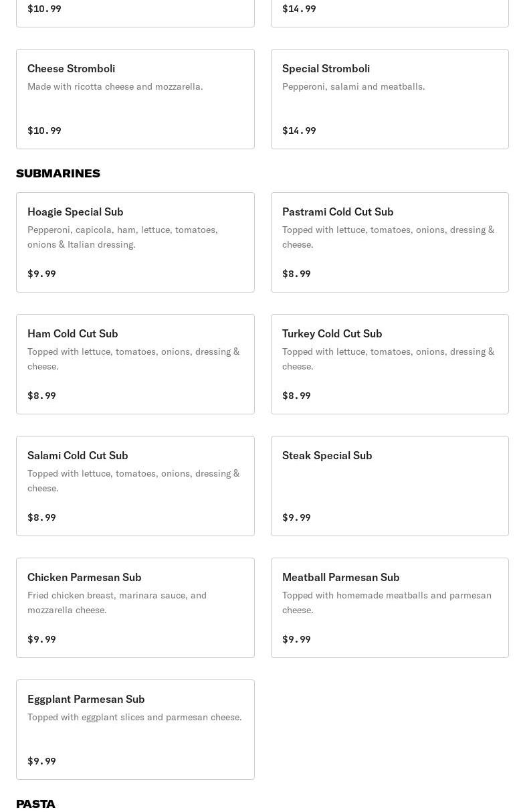
Task: Click the pepperoni, salami and meatballs description
Action: (x=353, y=86)
